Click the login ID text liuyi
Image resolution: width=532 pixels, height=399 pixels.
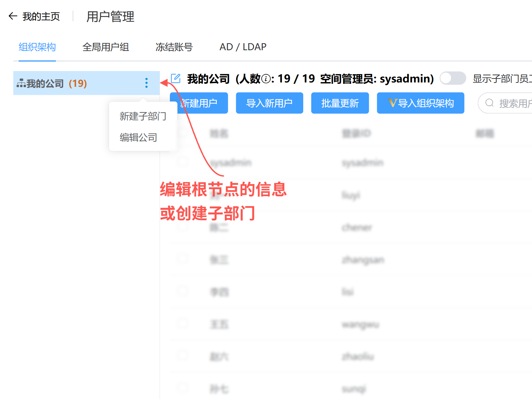pyautogui.click(x=351, y=195)
